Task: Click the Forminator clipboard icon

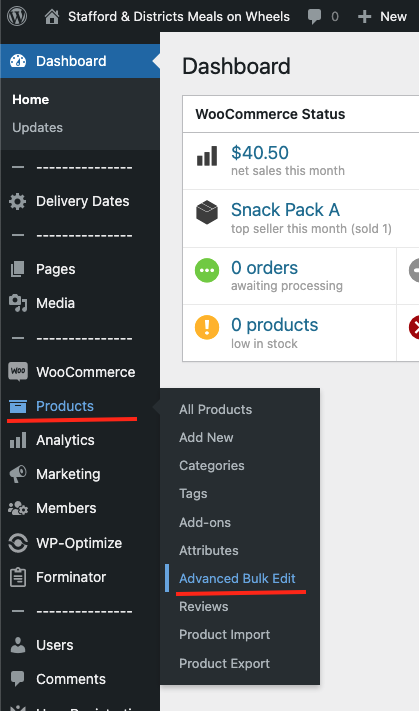Action: pyautogui.click(x=18, y=577)
